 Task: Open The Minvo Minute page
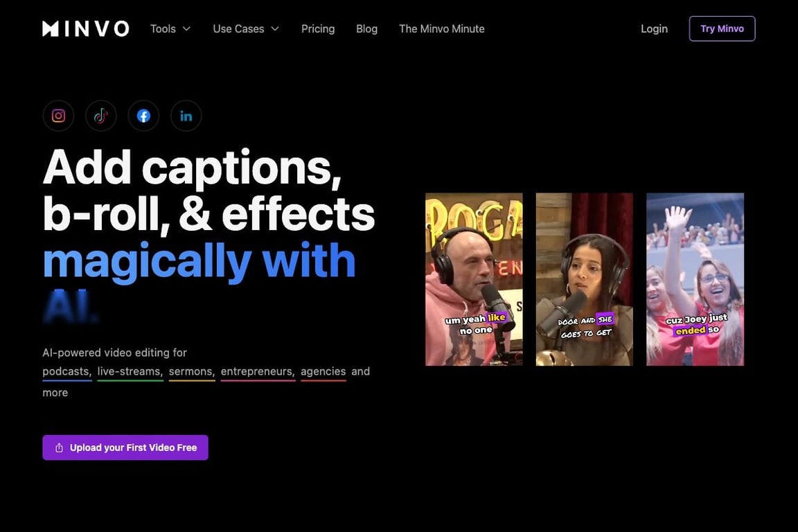[x=442, y=29]
